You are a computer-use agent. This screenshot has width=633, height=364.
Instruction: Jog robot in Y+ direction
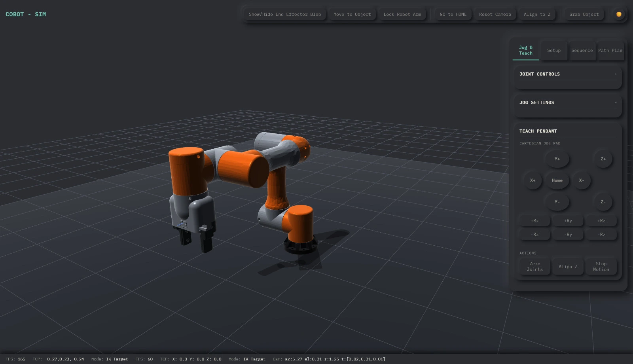[x=557, y=159]
